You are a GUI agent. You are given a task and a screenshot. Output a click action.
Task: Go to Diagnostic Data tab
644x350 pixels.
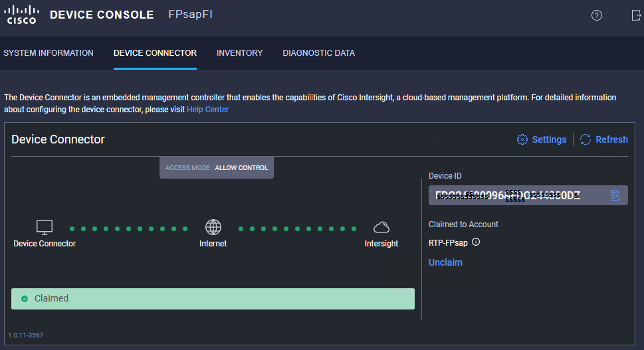(319, 53)
